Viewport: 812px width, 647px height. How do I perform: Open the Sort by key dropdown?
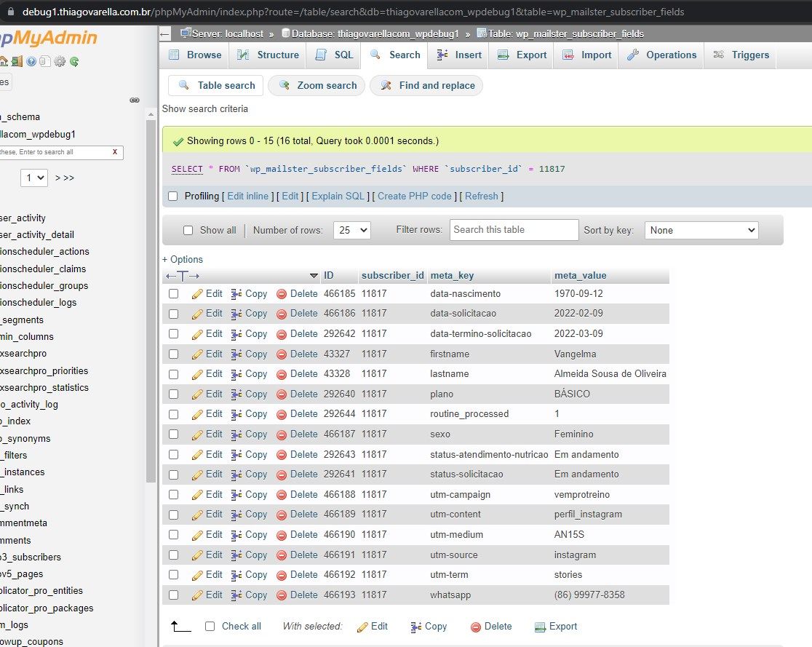tap(701, 230)
